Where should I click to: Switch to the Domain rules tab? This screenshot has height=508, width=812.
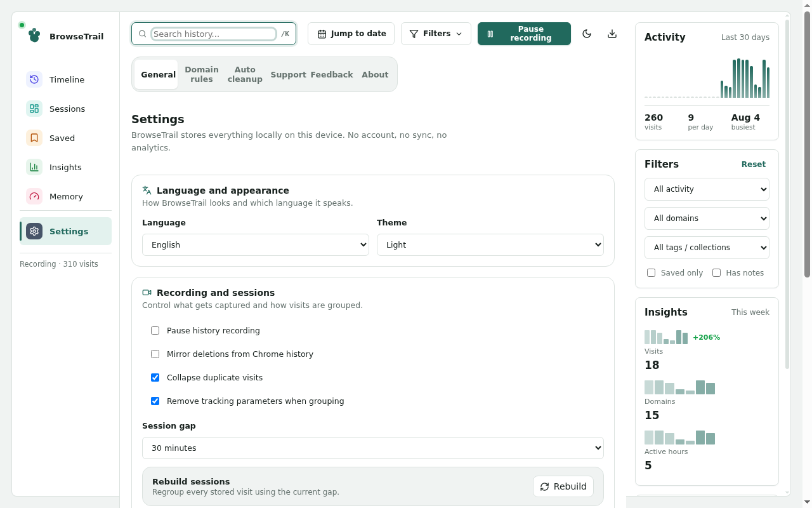202,74
